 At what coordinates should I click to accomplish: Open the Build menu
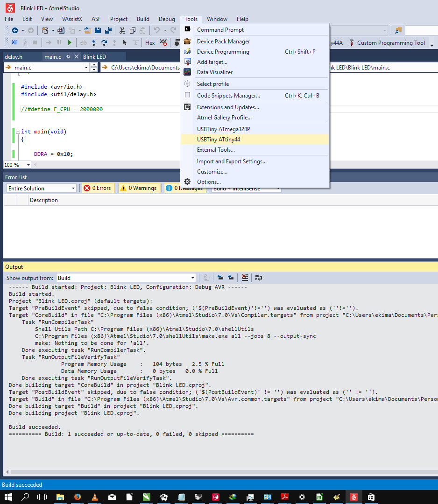tap(143, 19)
